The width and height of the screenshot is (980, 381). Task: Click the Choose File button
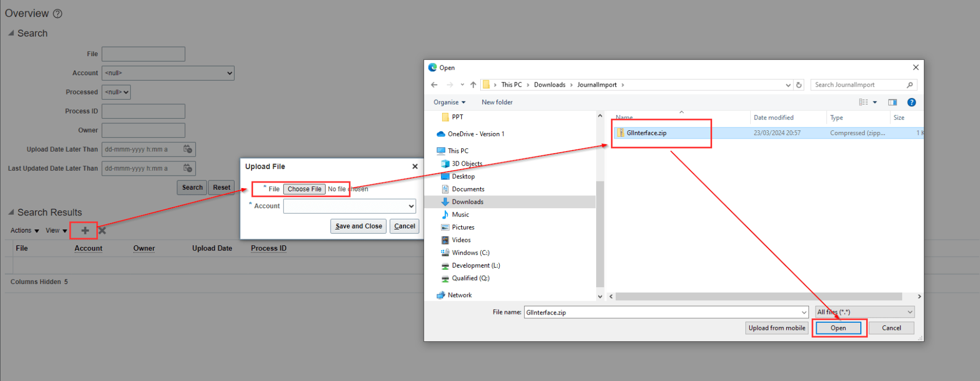point(304,189)
